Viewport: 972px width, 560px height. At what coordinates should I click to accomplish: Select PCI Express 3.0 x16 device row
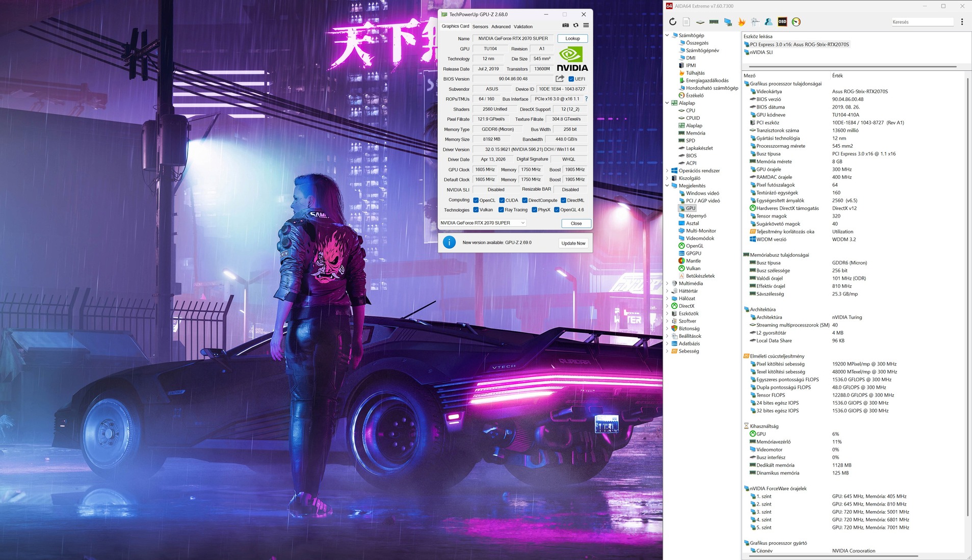pyautogui.click(x=796, y=44)
